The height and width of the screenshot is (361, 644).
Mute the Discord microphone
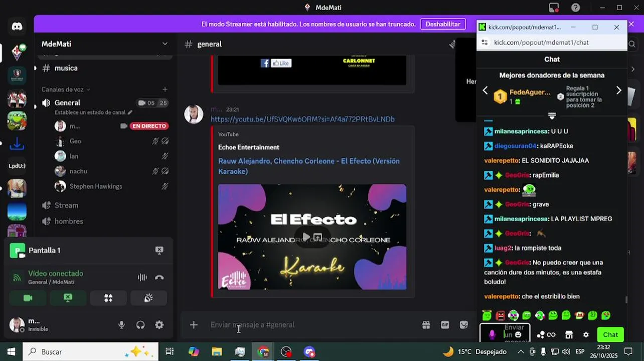(121, 325)
